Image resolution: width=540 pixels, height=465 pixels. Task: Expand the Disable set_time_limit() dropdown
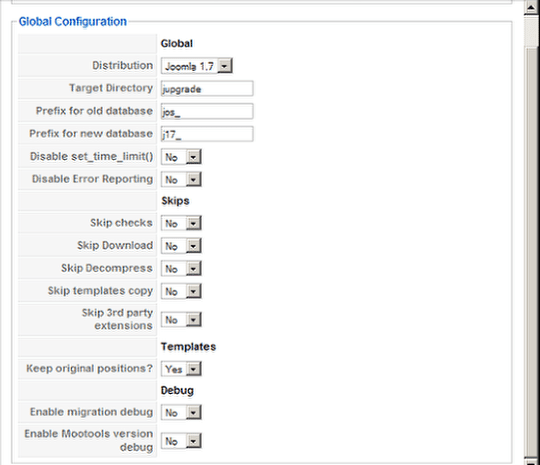[x=181, y=157]
